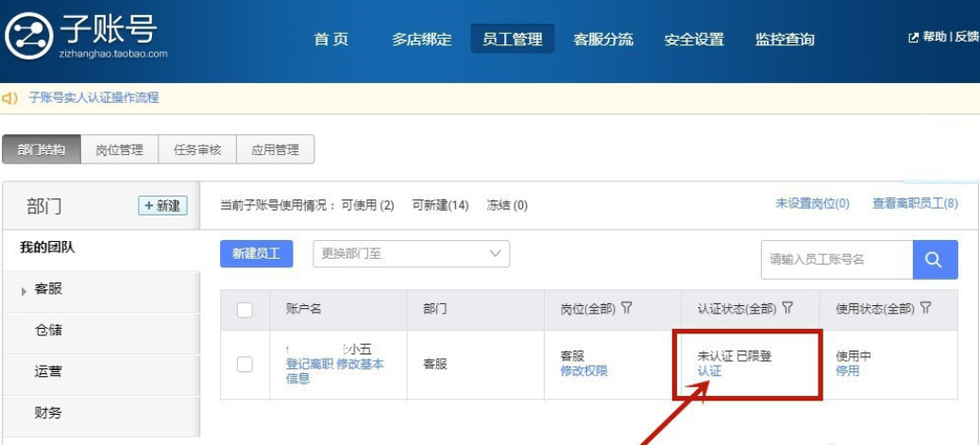
Task: Open 查看离职员工(8) link
Action: (x=915, y=203)
